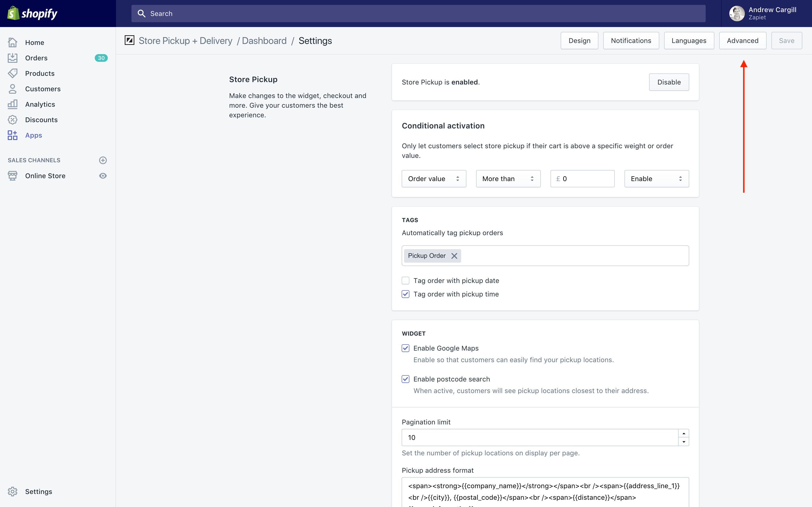Click the Shopify logo icon
Viewport: 812px width, 507px height.
pyautogui.click(x=14, y=14)
